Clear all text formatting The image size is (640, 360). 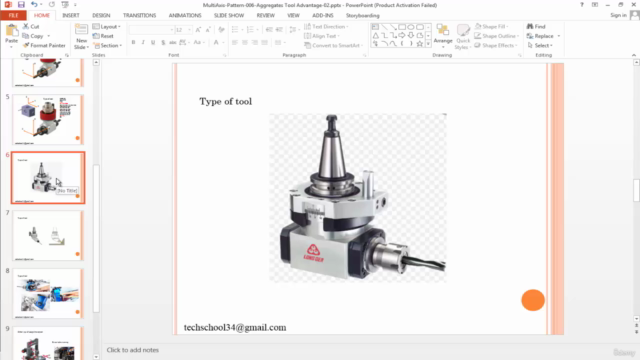(221, 30)
